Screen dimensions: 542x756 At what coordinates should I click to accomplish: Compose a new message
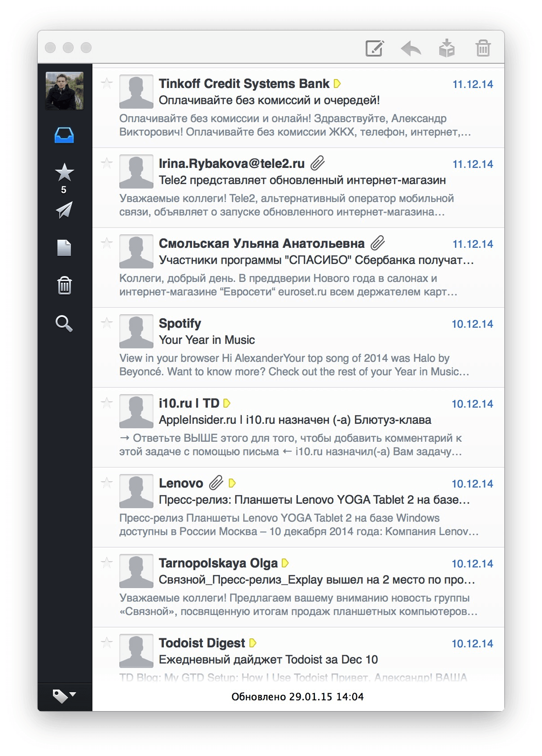tap(375, 48)
